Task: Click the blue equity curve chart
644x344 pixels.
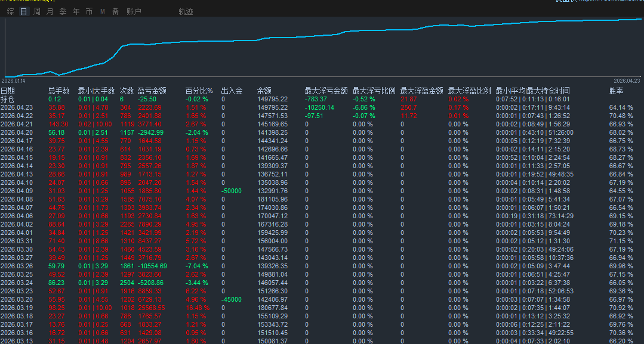Action: [x=322, y=36]
